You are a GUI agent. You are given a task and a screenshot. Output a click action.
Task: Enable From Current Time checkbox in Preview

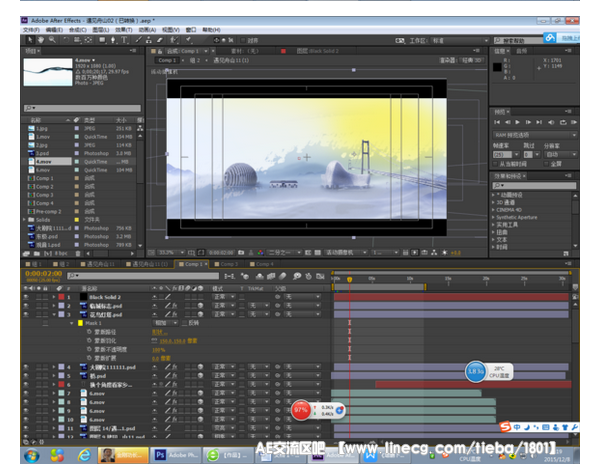click(495, 164)
